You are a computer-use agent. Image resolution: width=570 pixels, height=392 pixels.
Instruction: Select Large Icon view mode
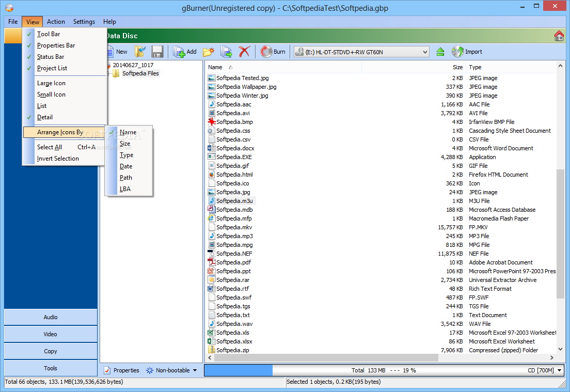tap(65, 83)
